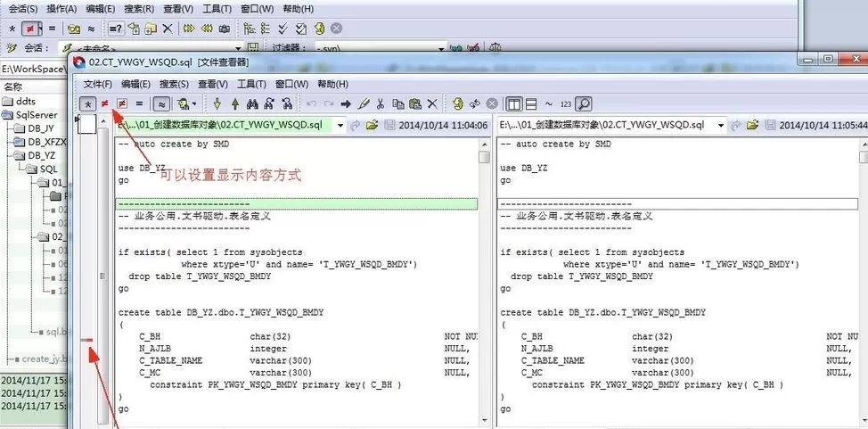Click the Paste clipboard icon
Screen dimensions: 868x429
point(415,103)
